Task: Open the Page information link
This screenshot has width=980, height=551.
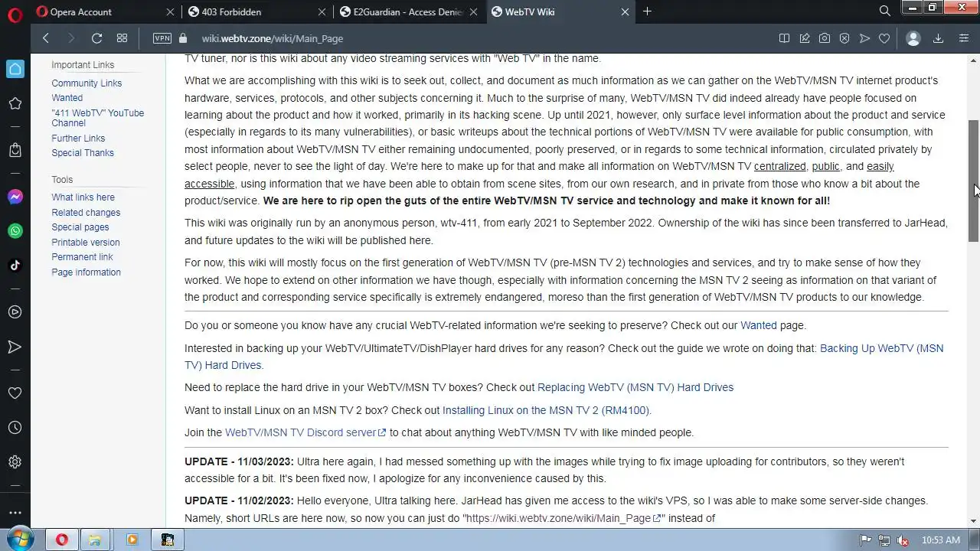Action: tap(86, 272)
